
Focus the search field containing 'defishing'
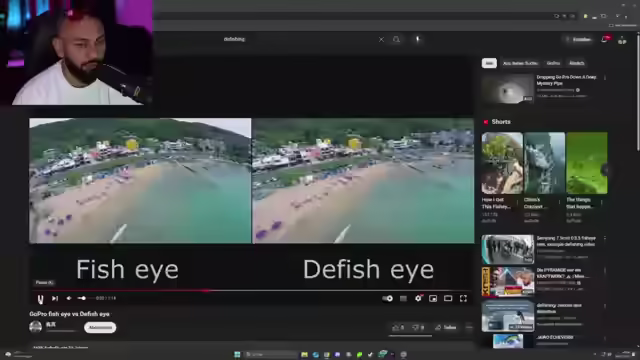click(300, 39)
